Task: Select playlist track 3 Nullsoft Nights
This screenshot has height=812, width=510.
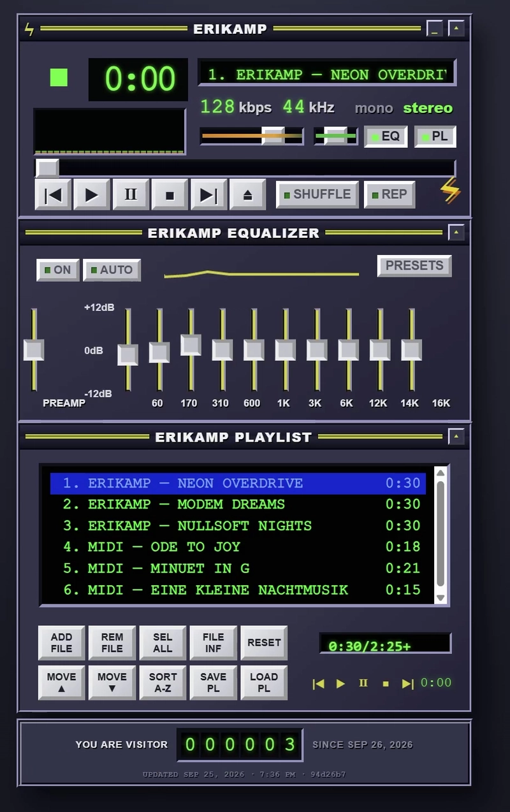Action: pyautogui.click(x=238, y=526)
